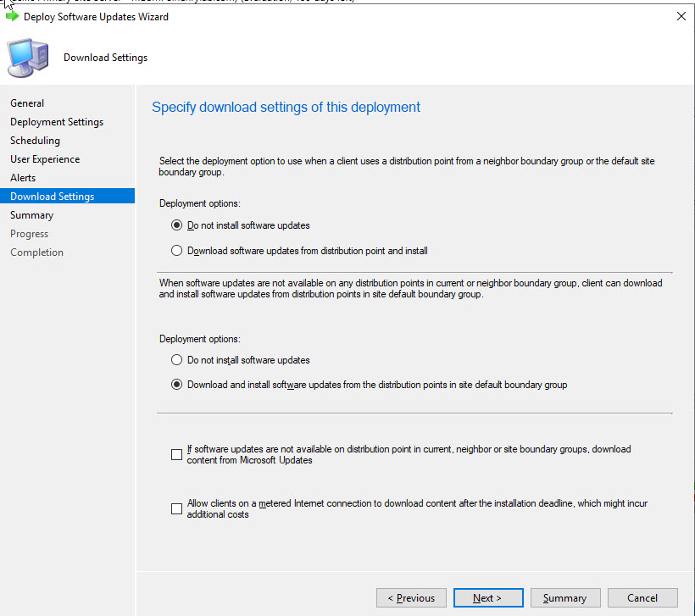Open the User Experience step
Viewport: 695px width, 616px height.
(45, 159)
